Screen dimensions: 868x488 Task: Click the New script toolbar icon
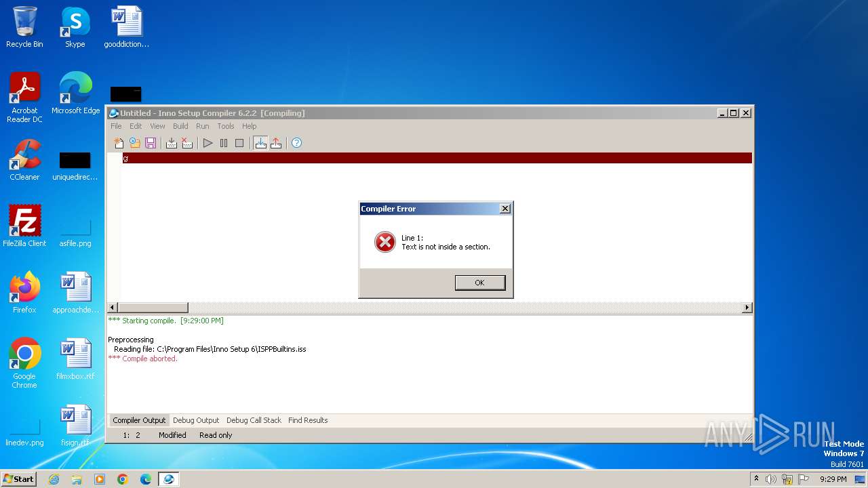119,143
